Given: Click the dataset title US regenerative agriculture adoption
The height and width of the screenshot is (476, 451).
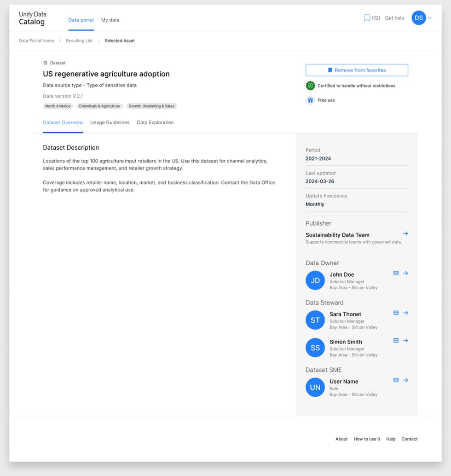Looking at the screenshot, I should click(x=106, y=74).
